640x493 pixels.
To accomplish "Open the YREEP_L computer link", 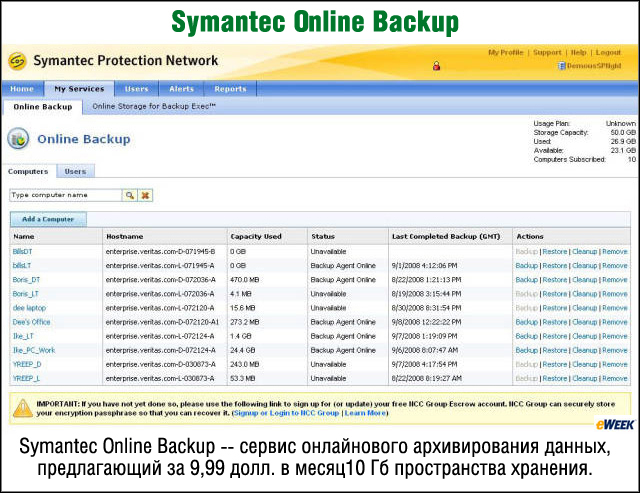I will click(26, 378).
